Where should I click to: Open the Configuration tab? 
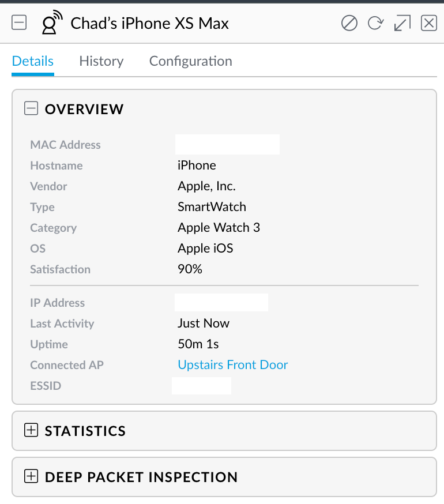[x=191, y=61]
